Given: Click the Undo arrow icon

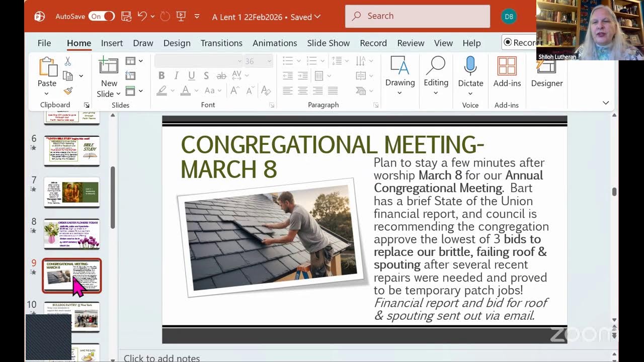Looking at the screenshot, I should (142, 16).
